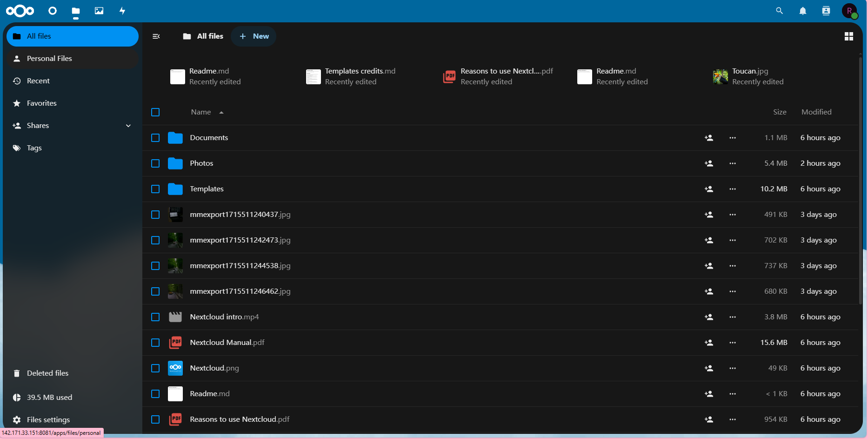The height and width of the screenshot is (439, 868).
Task: Select All files in sidebar
Action: point(73,36)
